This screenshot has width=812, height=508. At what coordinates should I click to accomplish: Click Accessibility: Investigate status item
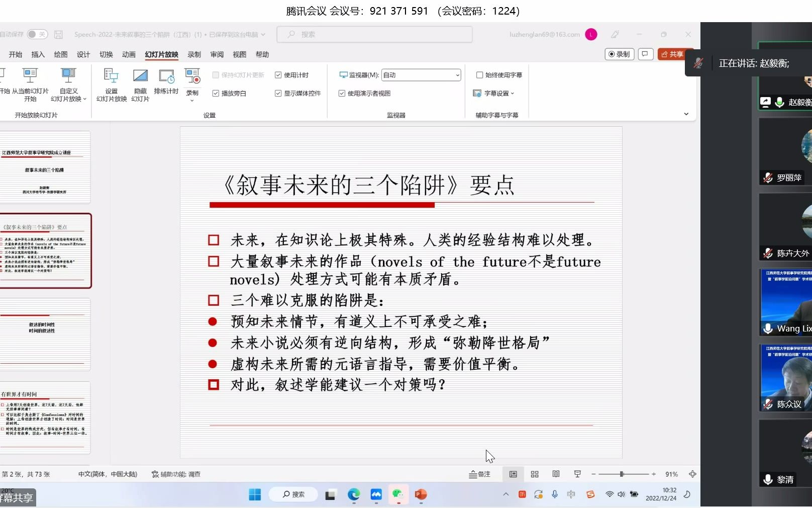[x=176, y=474]
